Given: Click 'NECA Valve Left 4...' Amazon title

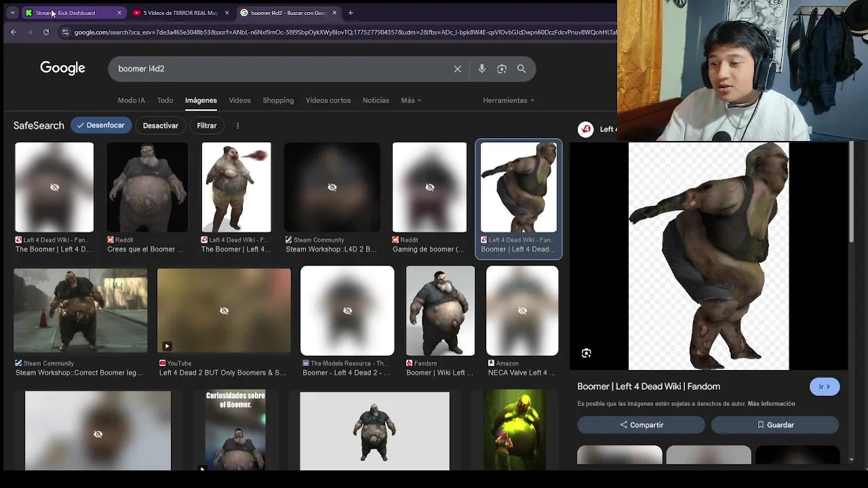Looking at the screenshot, I should point(521,373).
